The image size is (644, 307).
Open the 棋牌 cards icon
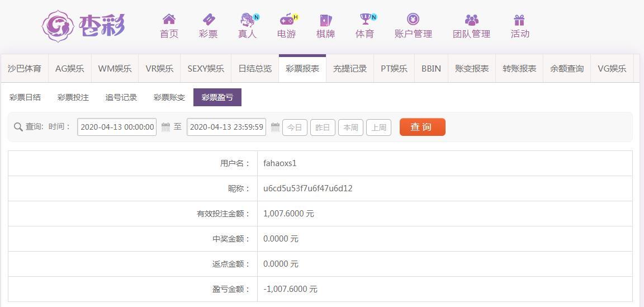click(x=326, y=20)
